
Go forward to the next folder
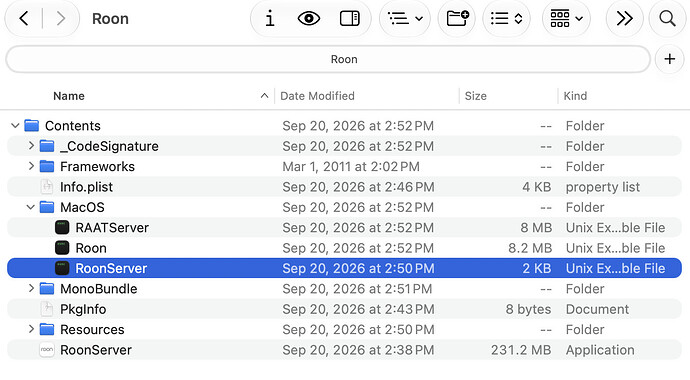pos(61,18)
